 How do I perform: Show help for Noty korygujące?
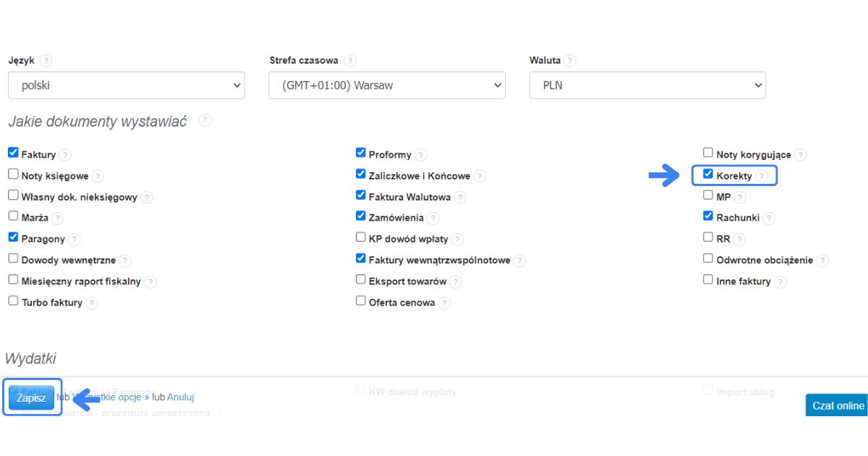[800, 155]
